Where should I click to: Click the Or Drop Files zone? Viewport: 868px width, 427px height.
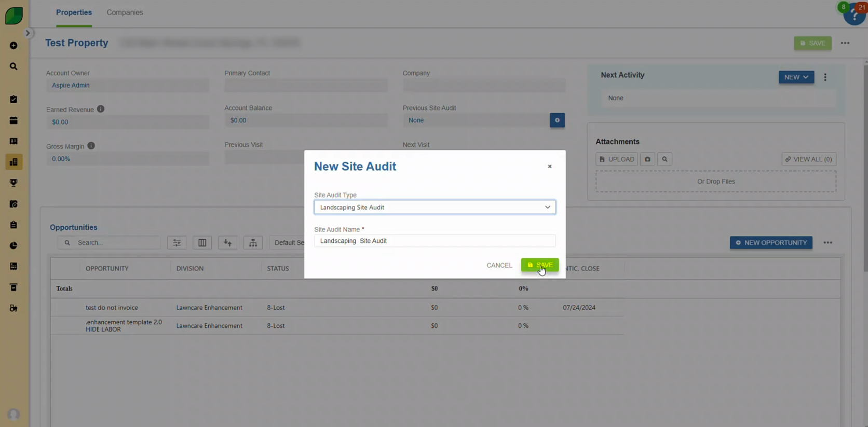click(716, 182)
